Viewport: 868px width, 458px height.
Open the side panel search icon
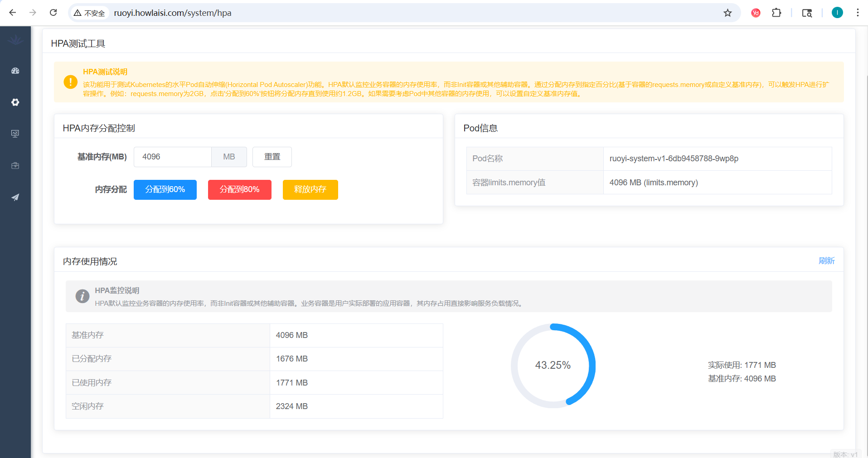[807, 13]
